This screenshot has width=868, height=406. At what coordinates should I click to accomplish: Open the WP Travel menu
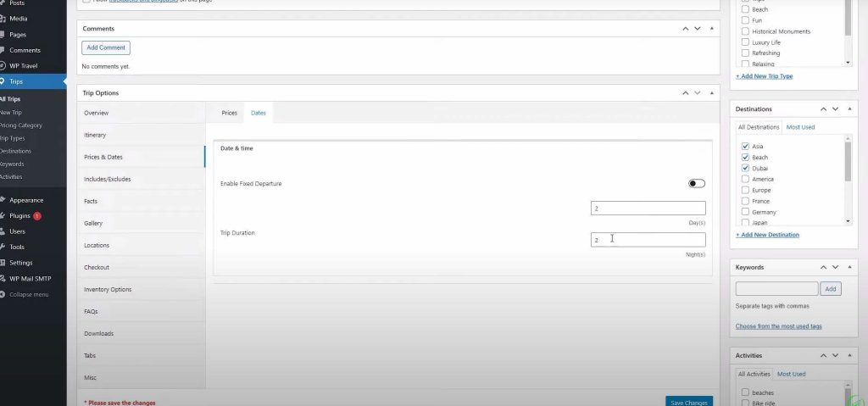click(x=23, y=65)
